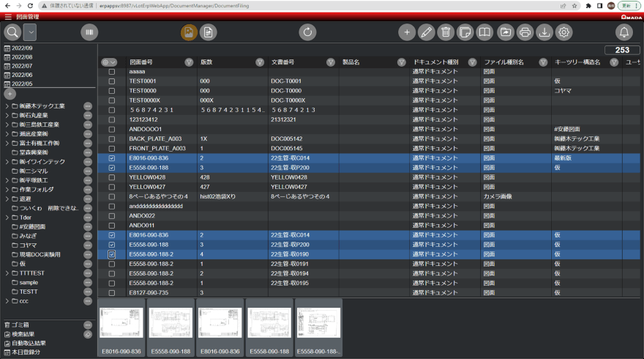Click the plus icon to add a document
This screenshot has height=359, width=644.
pos(407,32)
